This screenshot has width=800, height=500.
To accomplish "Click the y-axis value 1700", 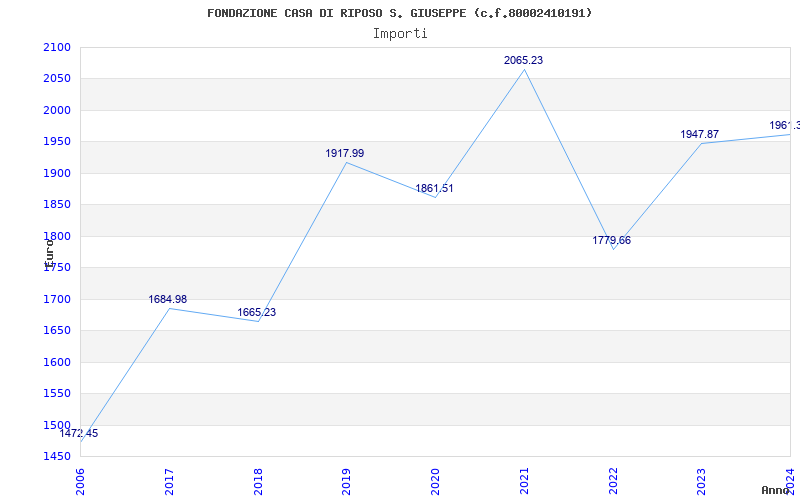I will 57,299.
